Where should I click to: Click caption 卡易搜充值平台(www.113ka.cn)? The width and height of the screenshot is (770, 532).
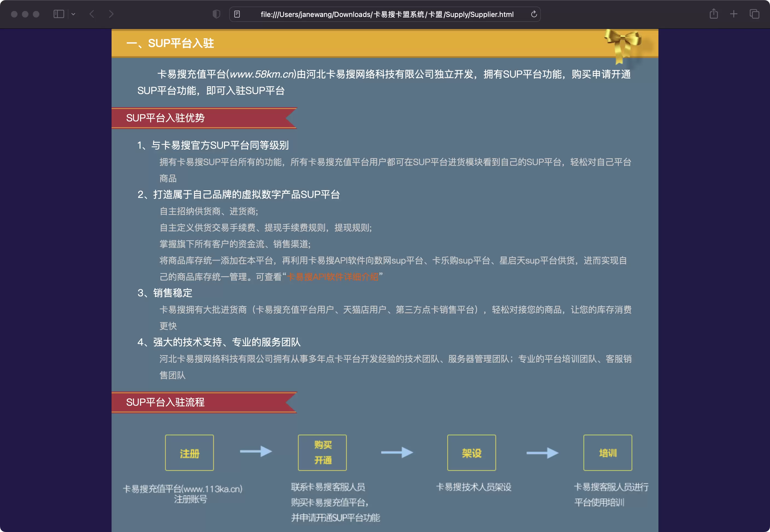[x=183, y=489]
